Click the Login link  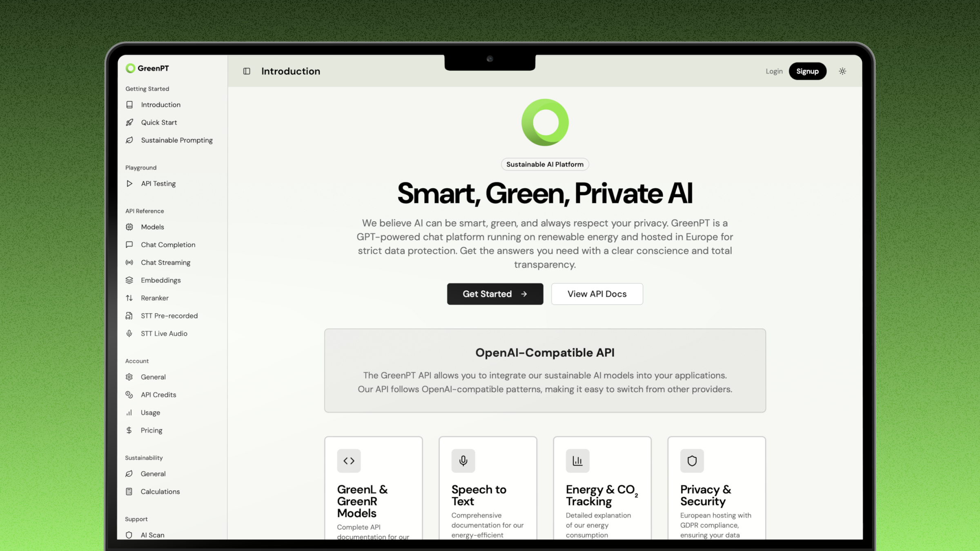coord(774,71)
